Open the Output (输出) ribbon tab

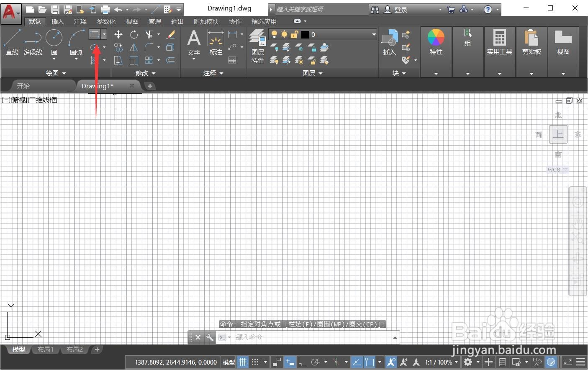[x=177, y=21]
